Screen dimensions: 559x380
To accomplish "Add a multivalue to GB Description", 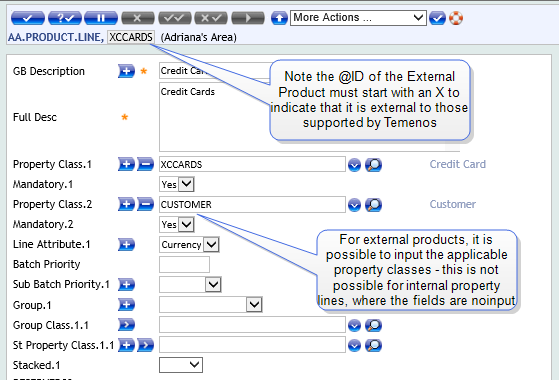I will [126, 71].
